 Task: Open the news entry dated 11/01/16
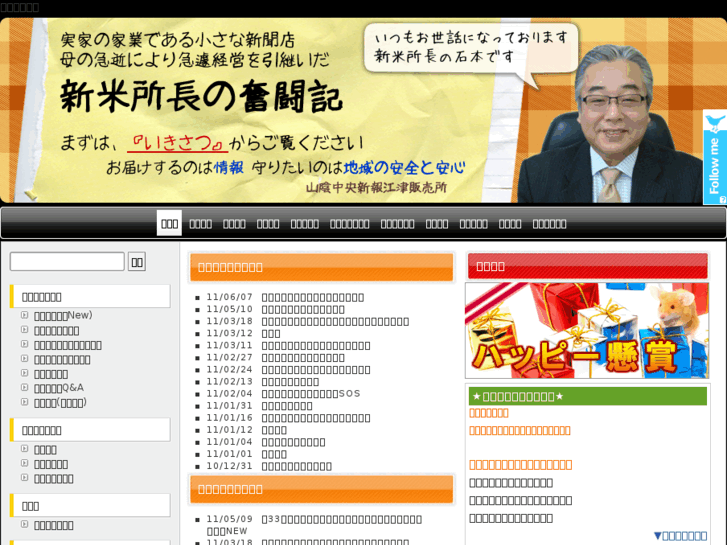coord(316,418)
